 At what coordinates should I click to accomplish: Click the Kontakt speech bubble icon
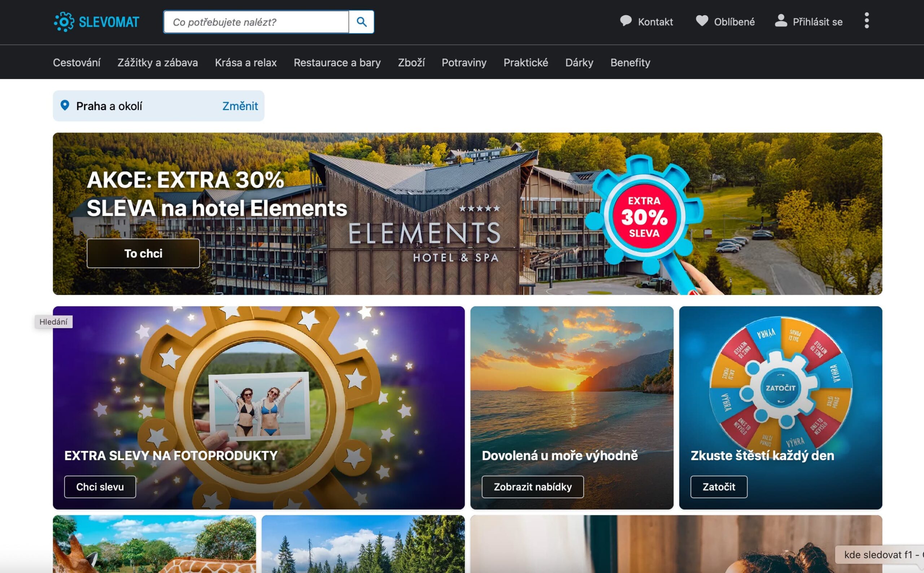(626, 21)
